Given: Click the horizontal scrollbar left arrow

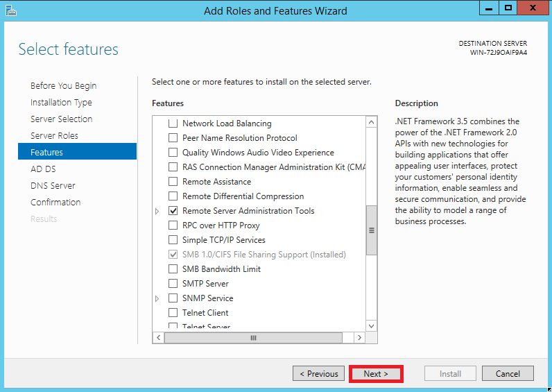Looking at the screenshot, I should coord(158,338).
